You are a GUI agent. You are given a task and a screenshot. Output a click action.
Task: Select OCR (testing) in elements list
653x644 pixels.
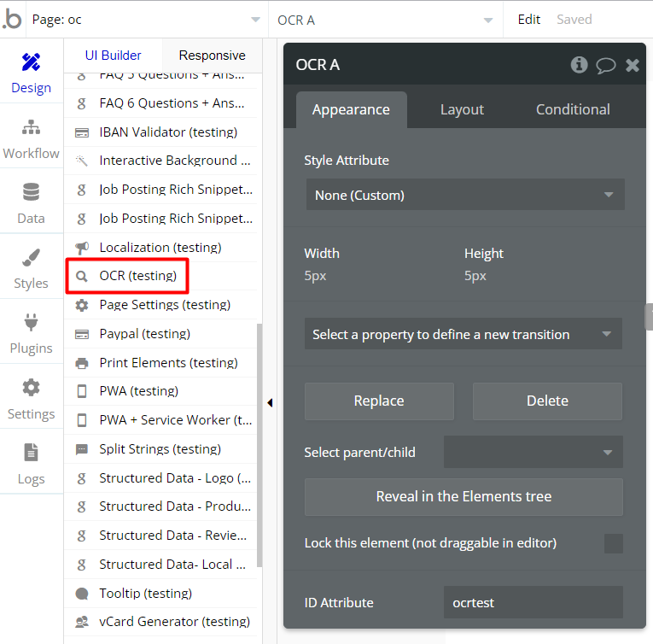click(x=137, y=276)
